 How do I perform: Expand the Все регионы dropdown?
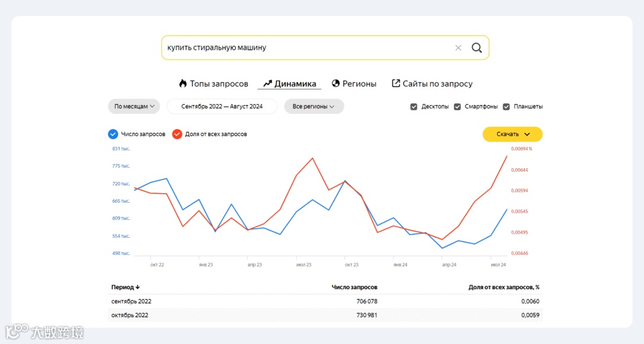pos(314,106)
